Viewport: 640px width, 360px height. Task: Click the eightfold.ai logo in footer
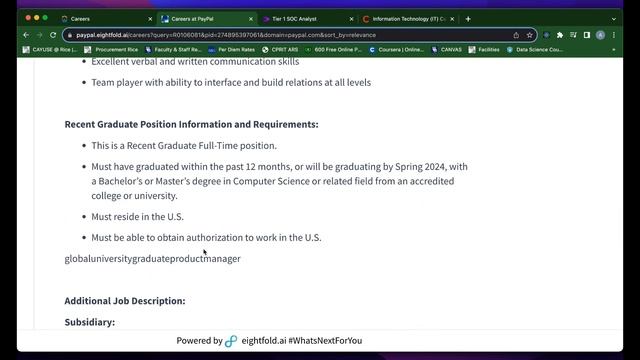pyautogui.click(x=231, y=341)
